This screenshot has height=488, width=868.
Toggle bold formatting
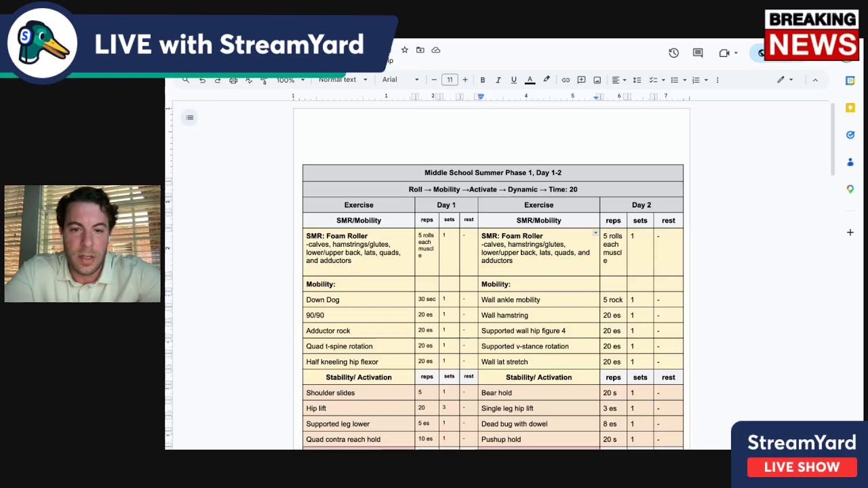[x=483, y=80]
